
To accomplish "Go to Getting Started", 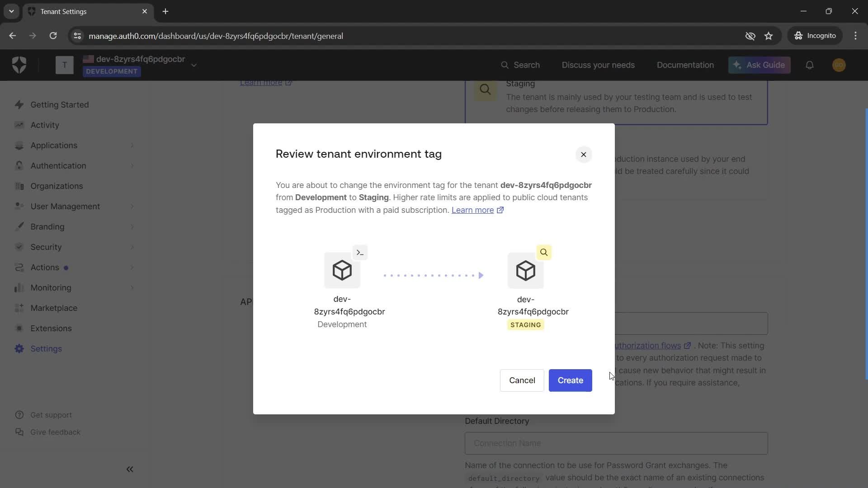I will [x=59, y=105].
